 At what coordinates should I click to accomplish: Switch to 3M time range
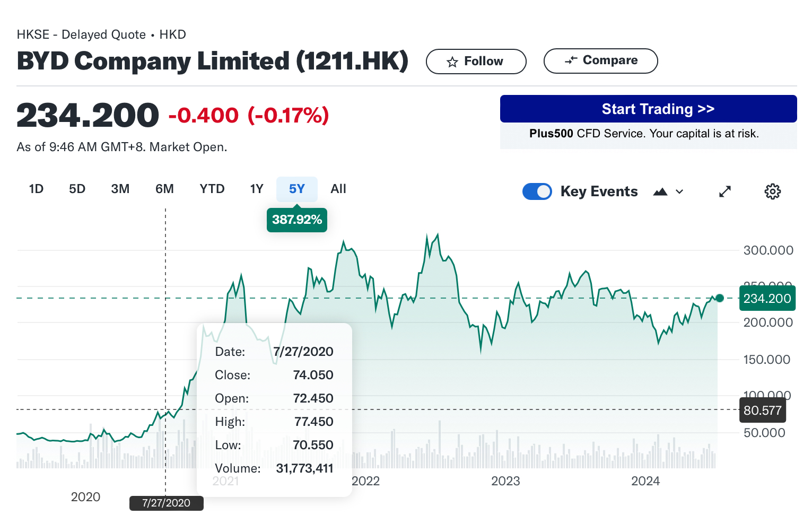point(120,189)
